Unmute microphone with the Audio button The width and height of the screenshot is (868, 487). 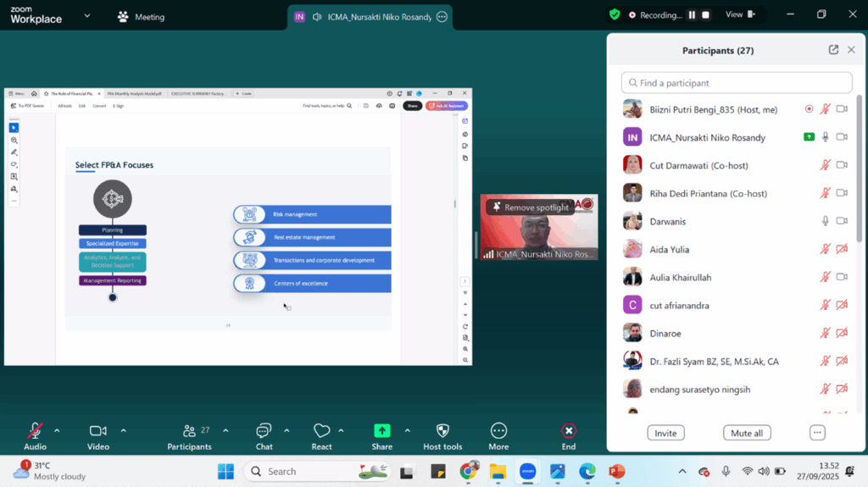coord(35,431)
